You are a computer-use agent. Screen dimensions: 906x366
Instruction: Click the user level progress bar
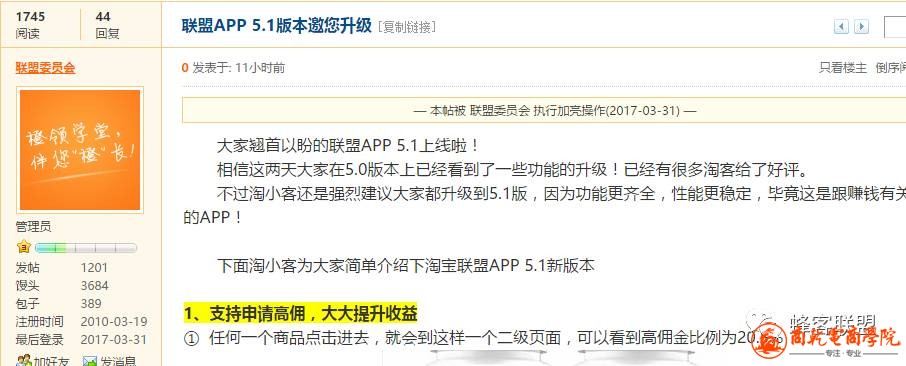(x=86, y=248)
